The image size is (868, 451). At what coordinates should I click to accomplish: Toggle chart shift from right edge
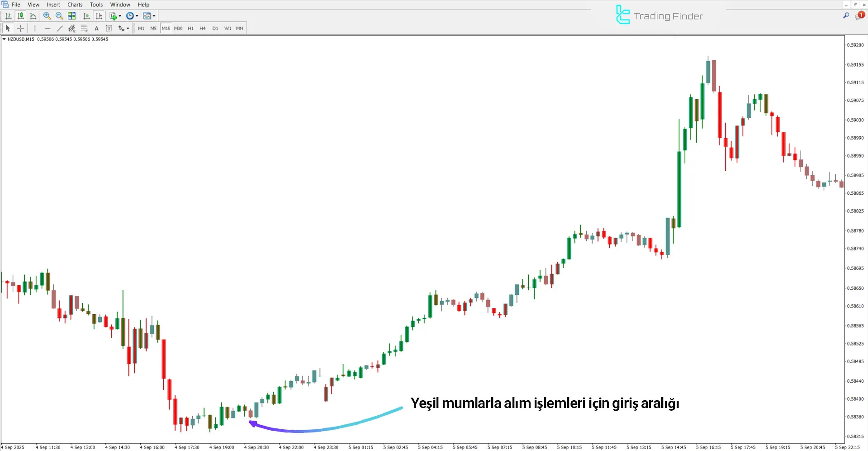99,16
